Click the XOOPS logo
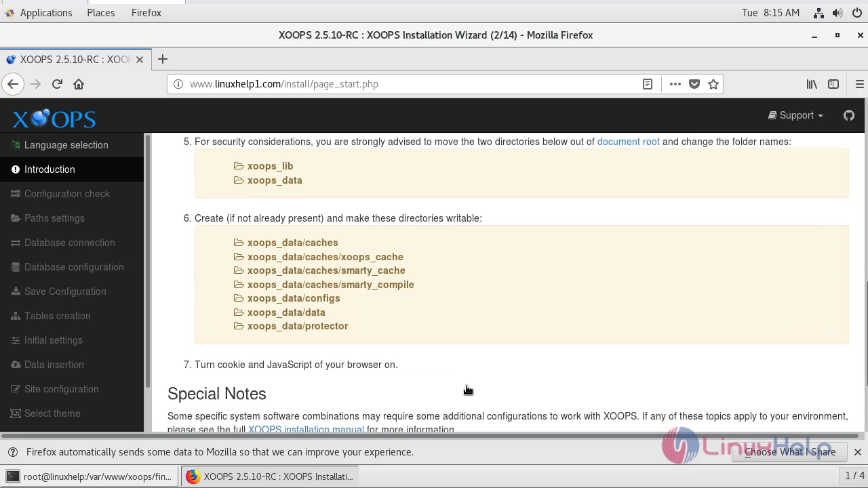Viewport: 868px width, 488px height. [x=54, y=119]
